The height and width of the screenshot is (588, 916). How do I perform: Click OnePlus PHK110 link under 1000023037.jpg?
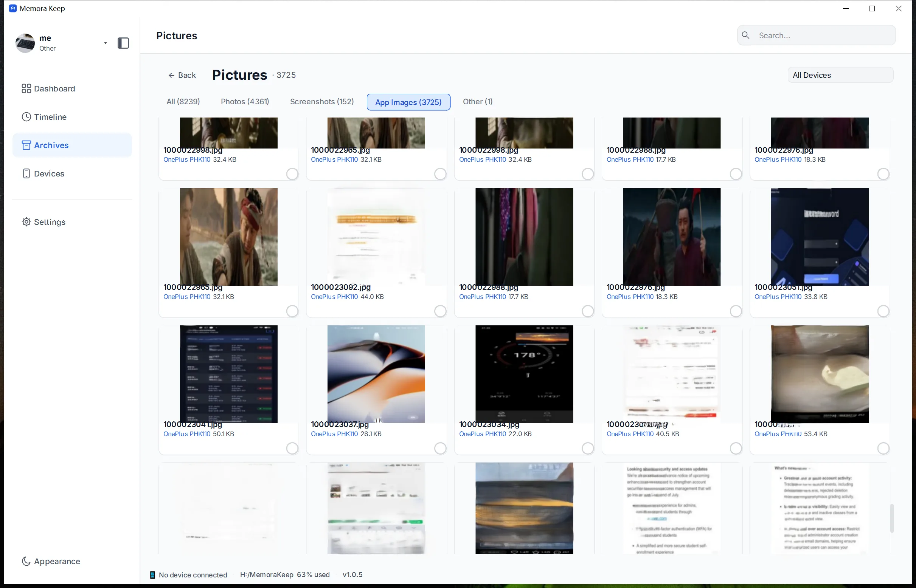point(334,434)
